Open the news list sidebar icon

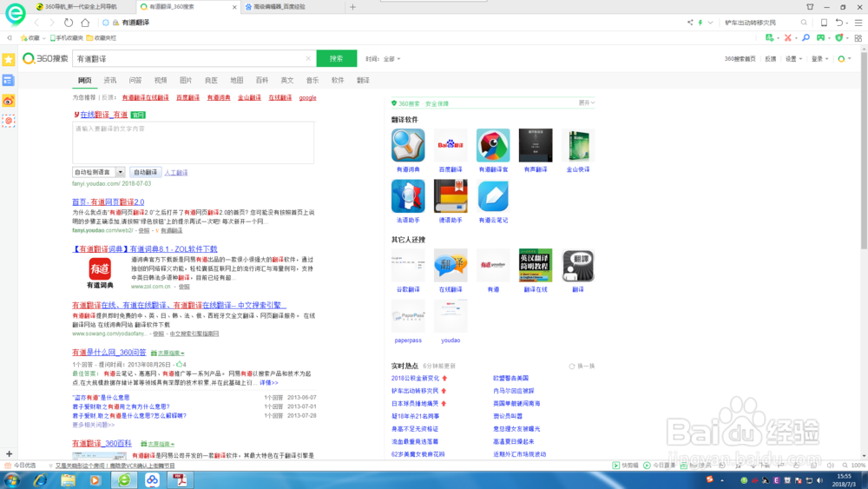pyautogui.click(x=9, y=80)
